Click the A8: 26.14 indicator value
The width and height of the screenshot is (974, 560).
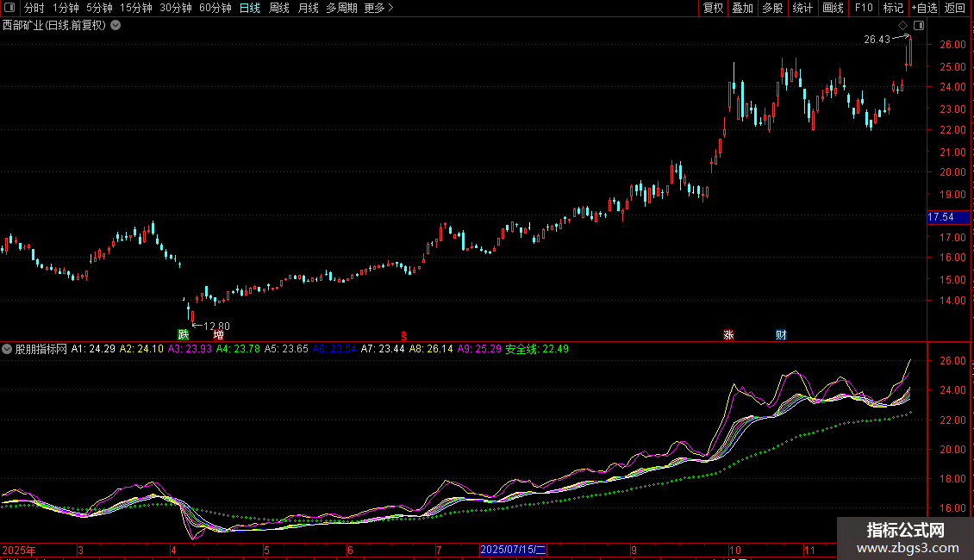[x=431, y=349]
